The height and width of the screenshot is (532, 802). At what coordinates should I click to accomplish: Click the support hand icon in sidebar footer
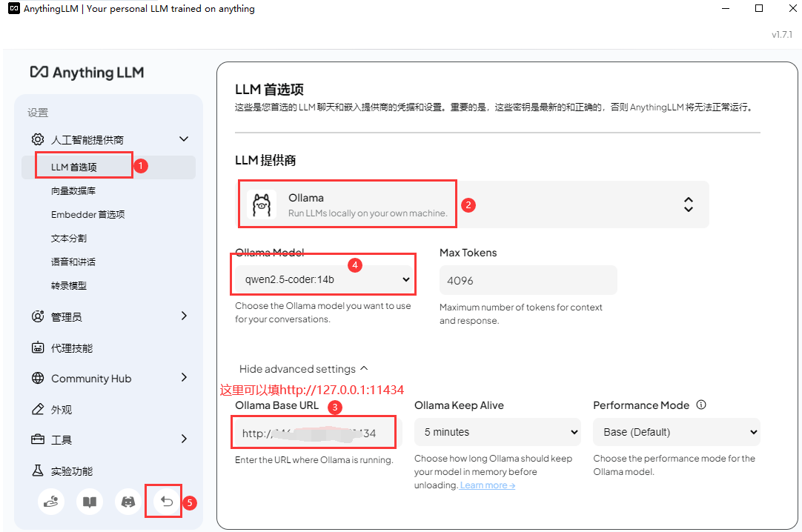coord(51,502)
